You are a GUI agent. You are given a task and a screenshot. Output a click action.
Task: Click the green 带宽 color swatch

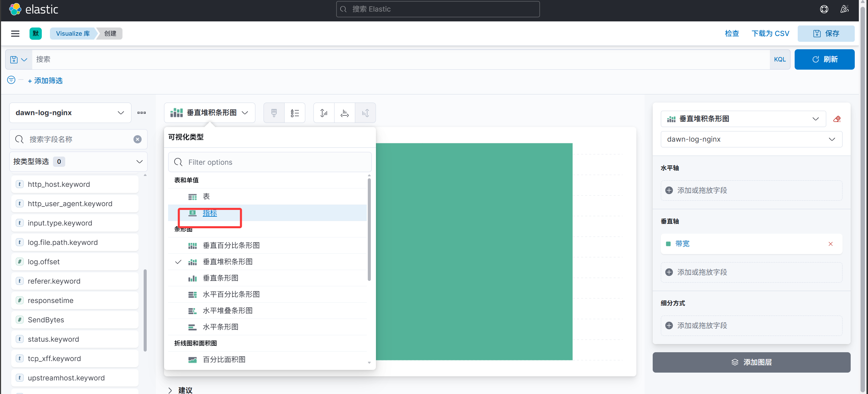668,244
